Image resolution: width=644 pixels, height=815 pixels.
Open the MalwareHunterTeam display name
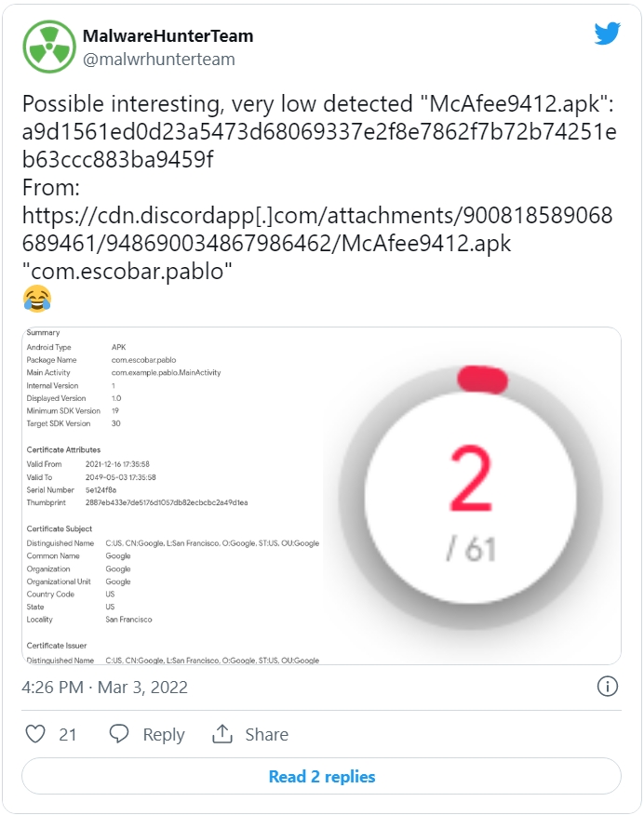coord(168,36)
